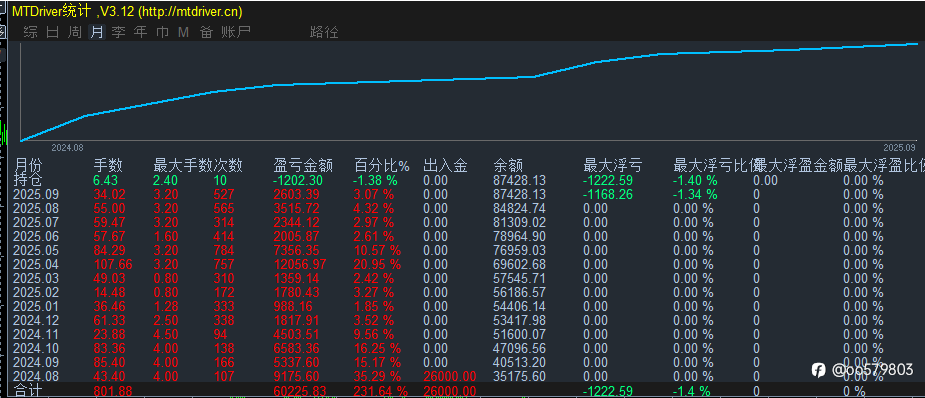Image resolution: width=925 pixels, height=398 pixels.
Task: Click the 最大手数 column header
Action: tap(183, 166)
